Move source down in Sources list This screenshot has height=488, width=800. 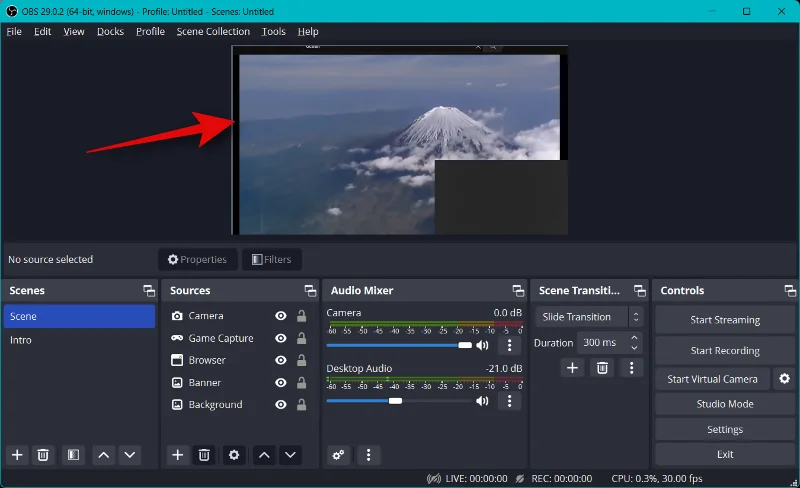[290, 455]
